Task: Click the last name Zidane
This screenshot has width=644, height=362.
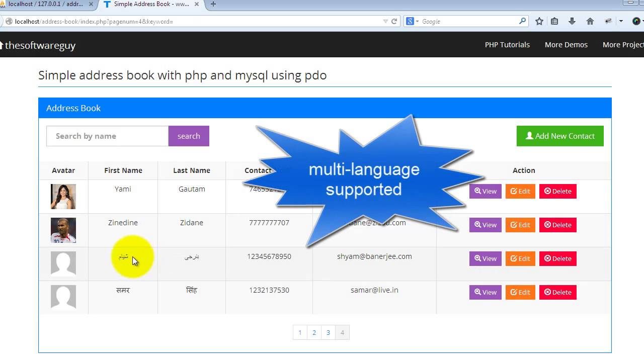Action: [192, 223]
